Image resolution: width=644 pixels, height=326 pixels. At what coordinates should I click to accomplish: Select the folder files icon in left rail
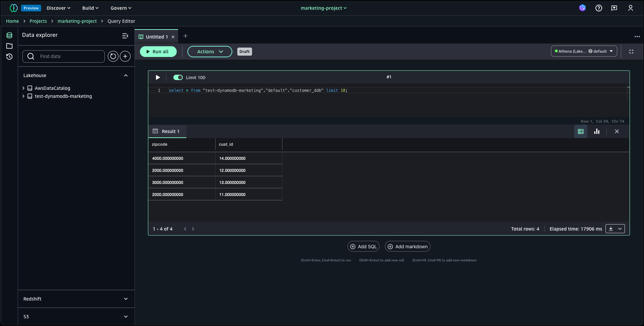coord(9,46)
